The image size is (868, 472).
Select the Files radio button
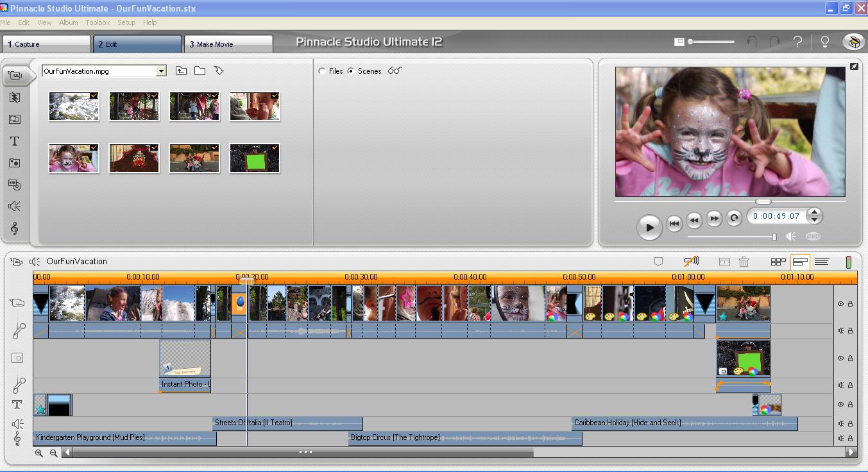pos(322,71)
